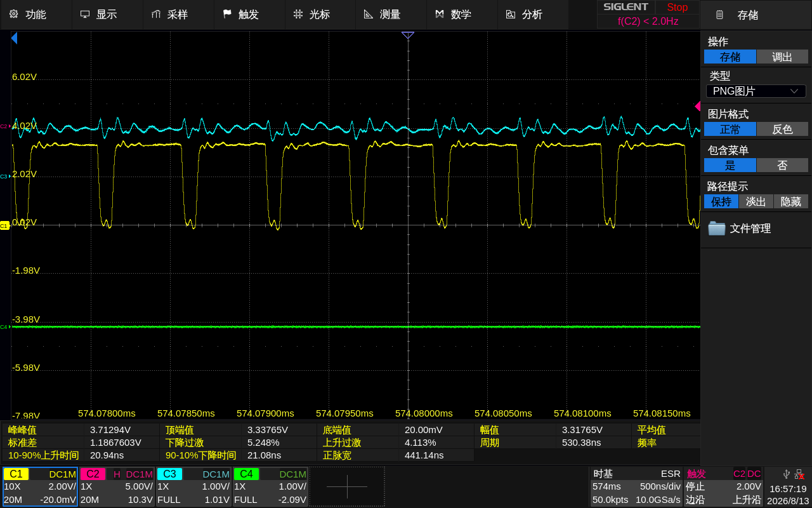Open the 触发 trigger settings box
This screenshot has height=508, width=812.
point(723,486)
